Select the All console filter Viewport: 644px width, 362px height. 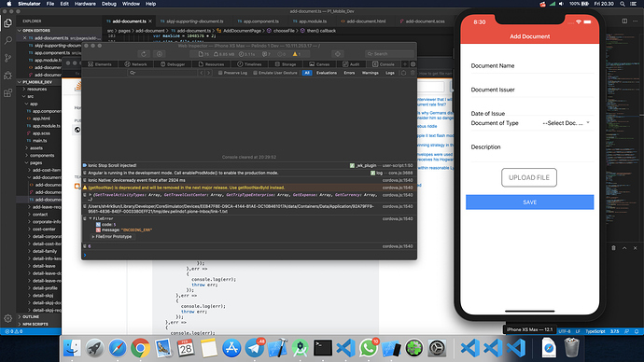(307, 73)
